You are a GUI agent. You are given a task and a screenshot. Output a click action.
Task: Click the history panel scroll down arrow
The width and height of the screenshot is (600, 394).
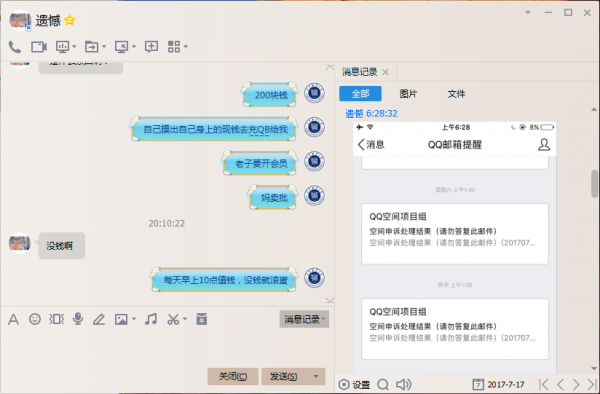click(x=594, y=369)
